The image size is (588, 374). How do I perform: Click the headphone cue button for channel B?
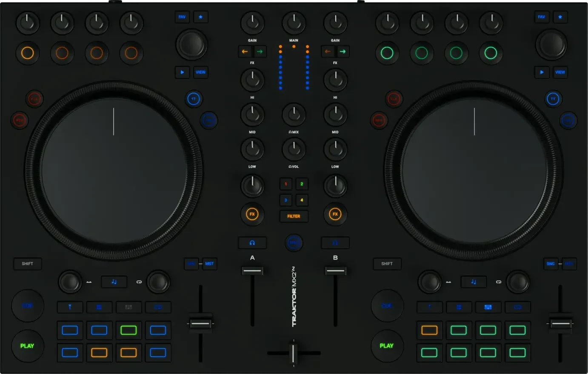[x=335, y=243]
